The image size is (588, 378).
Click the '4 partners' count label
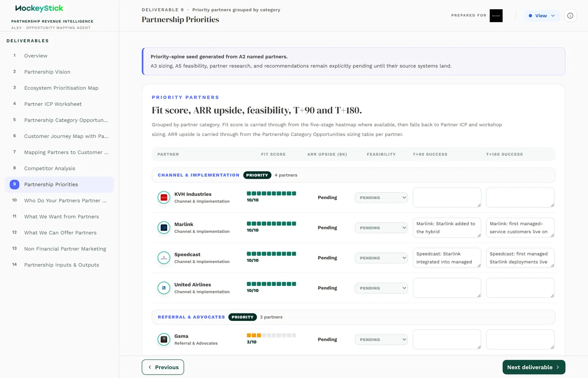point(286,175)
